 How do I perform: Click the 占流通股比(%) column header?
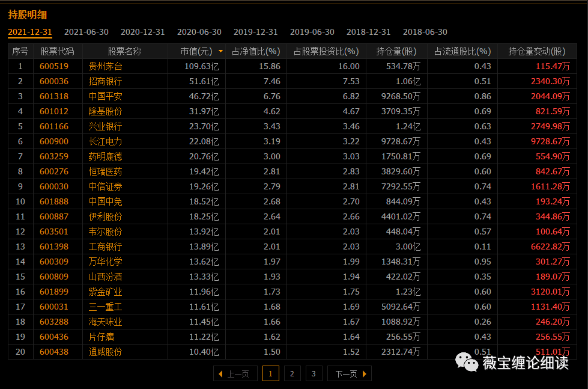tap(462, 51)
